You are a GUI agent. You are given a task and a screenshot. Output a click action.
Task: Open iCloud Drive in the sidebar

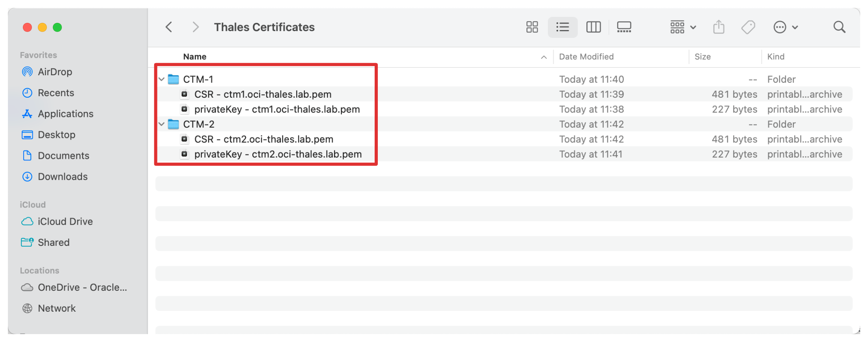(x=65, y=221)
